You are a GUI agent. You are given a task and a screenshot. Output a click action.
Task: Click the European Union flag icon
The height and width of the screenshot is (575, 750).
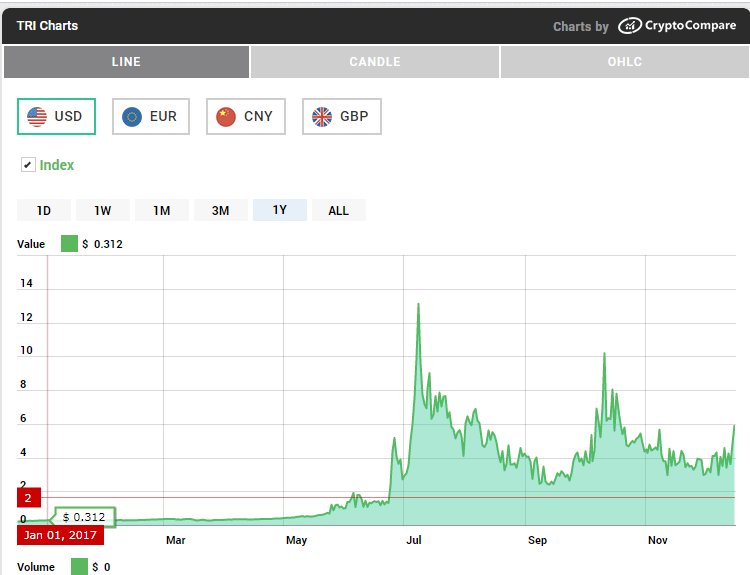point(132,117)
